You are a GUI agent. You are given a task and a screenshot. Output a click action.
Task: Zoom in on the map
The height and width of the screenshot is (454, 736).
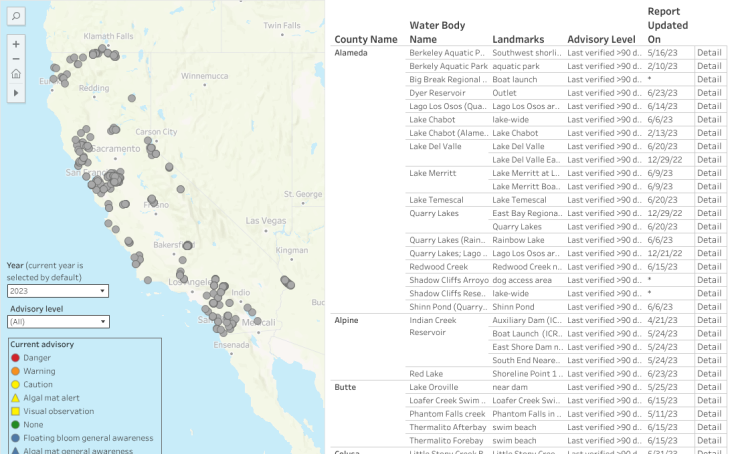(x=16, y=44)
